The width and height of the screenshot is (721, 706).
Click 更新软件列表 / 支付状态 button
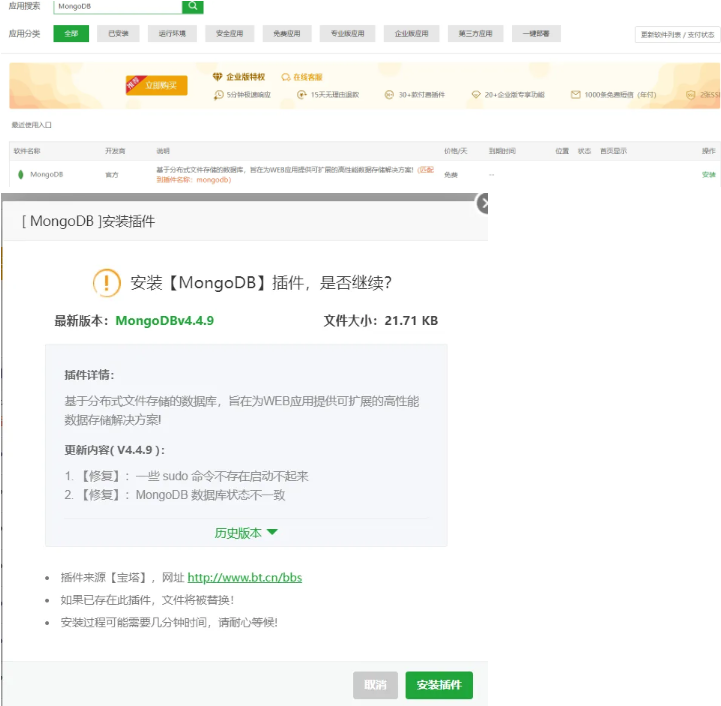point(677,35)
